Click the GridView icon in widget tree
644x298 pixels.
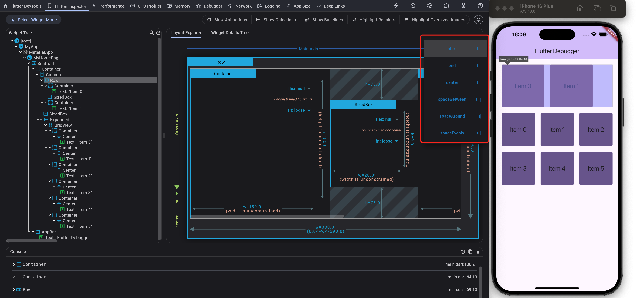click(50, 125)
